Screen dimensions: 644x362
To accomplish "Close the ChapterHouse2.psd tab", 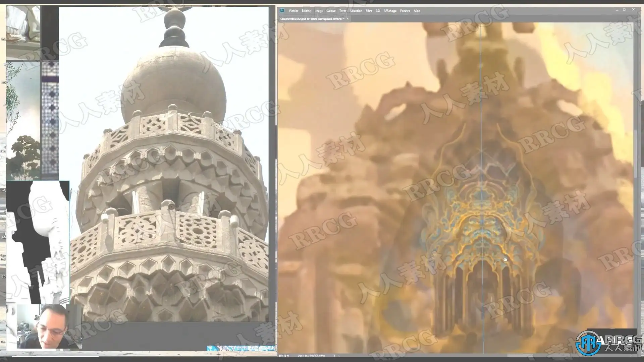I will (347, 19).
